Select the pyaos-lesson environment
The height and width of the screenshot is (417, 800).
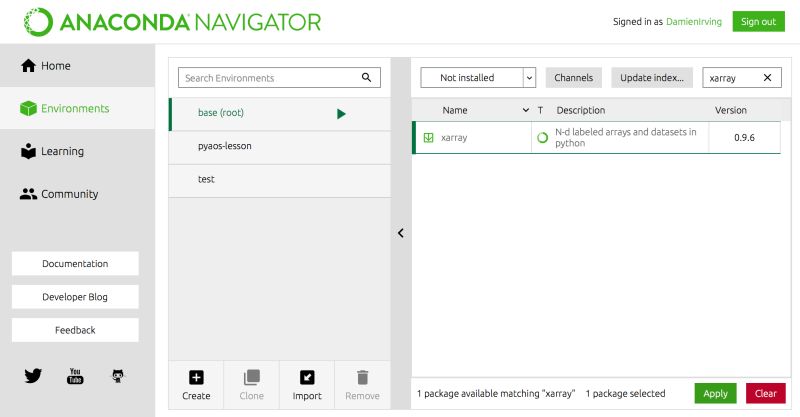280,147
